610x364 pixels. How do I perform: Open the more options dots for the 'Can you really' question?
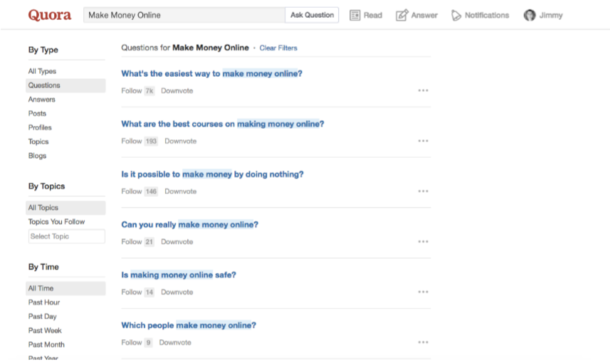(424, 242)
